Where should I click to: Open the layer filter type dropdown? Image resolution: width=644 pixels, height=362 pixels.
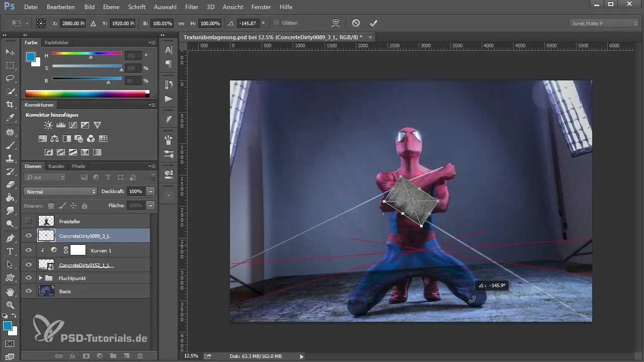click(45, 177)
